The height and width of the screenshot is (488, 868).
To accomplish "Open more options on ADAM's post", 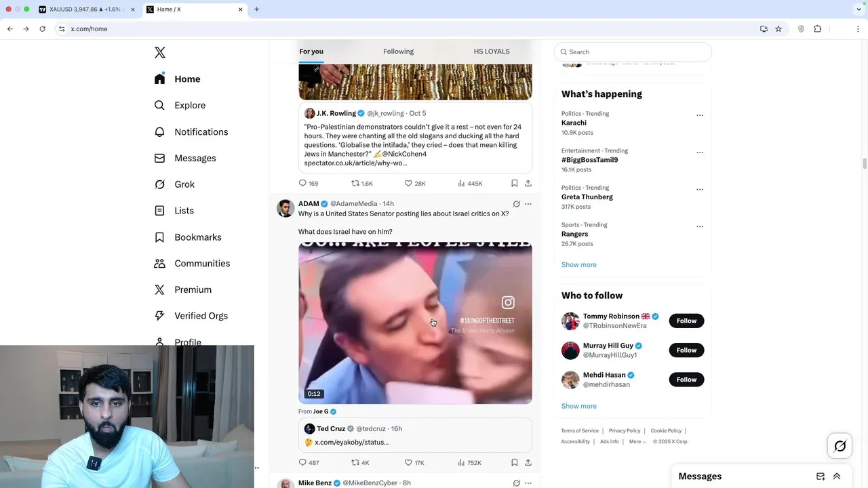I will 528,204.
